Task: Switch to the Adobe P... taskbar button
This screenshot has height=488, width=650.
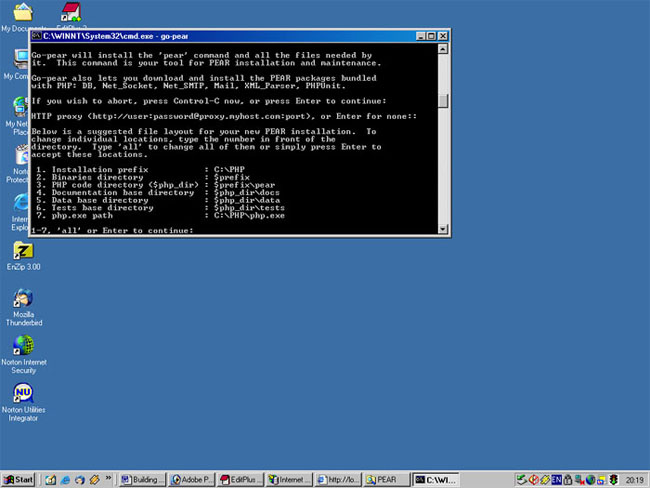Action: (x=191, y=479)
